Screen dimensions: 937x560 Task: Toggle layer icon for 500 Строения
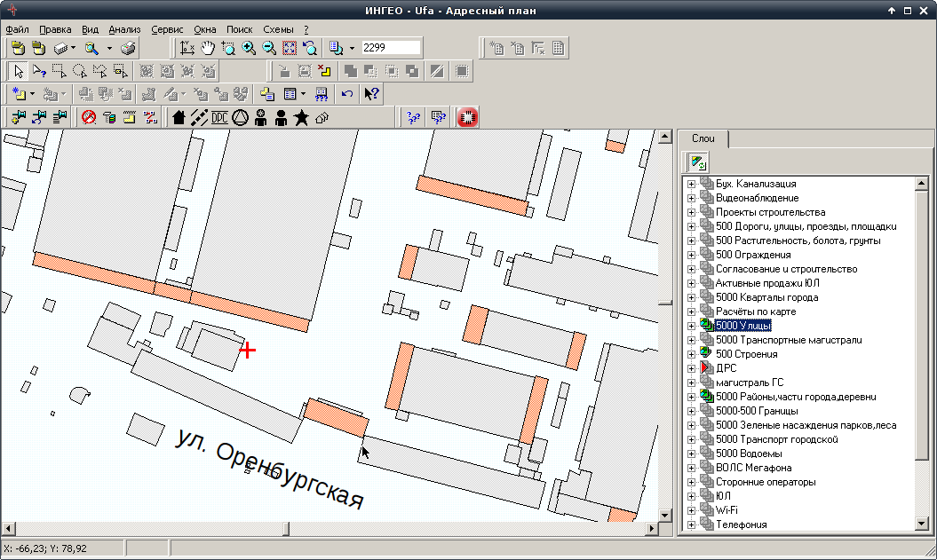coord(707,354)
